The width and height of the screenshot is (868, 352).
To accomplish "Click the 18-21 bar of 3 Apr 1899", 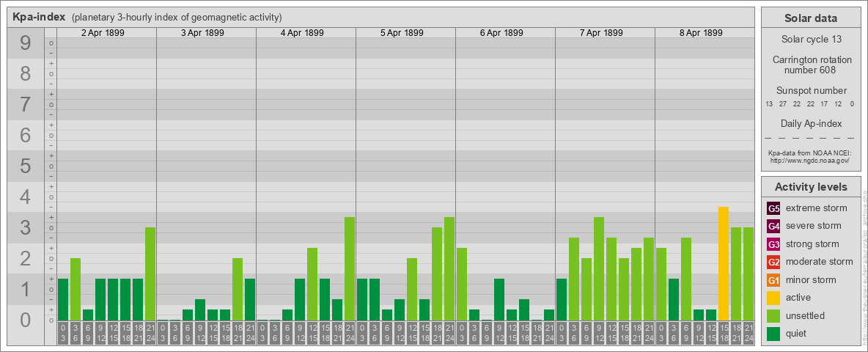I will click(x=238, y=290).
